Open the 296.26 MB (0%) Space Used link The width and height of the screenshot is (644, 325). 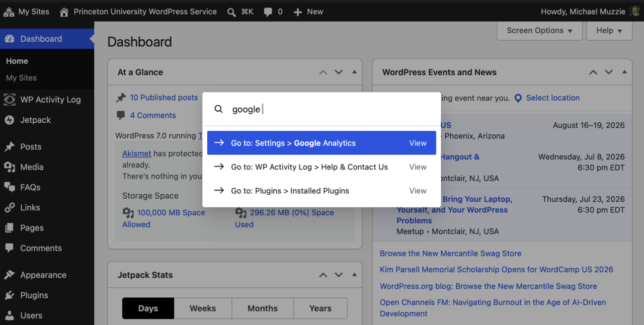tap(284, 218)
